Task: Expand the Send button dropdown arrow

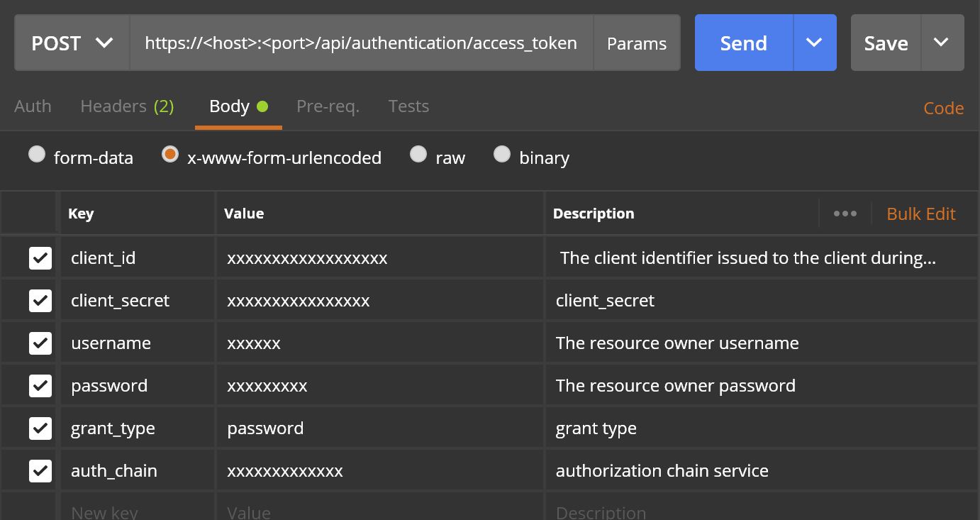Action: point(814,43)
